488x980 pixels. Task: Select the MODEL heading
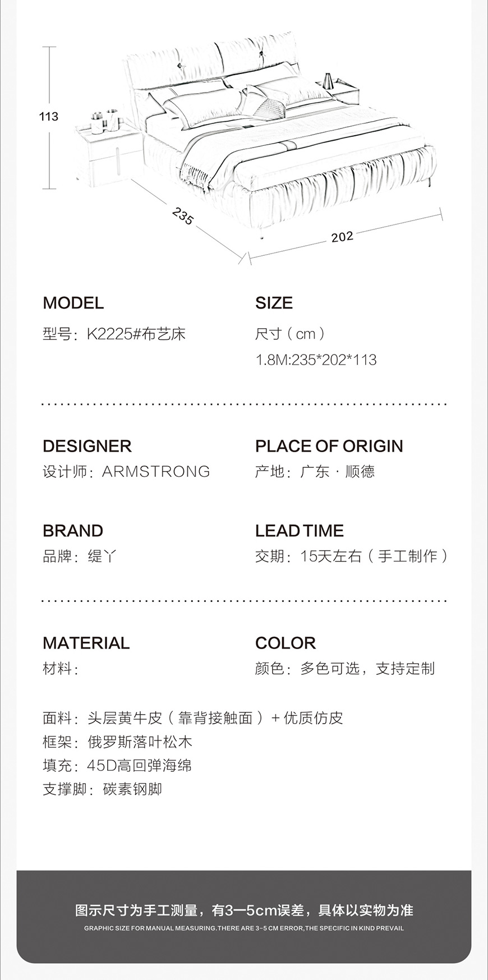pos(73,303)
